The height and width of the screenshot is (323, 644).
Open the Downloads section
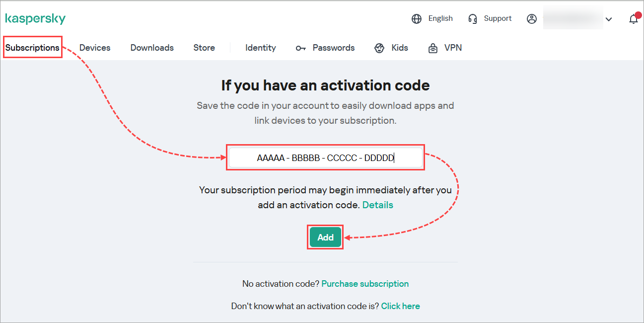(x=151, y=47)
